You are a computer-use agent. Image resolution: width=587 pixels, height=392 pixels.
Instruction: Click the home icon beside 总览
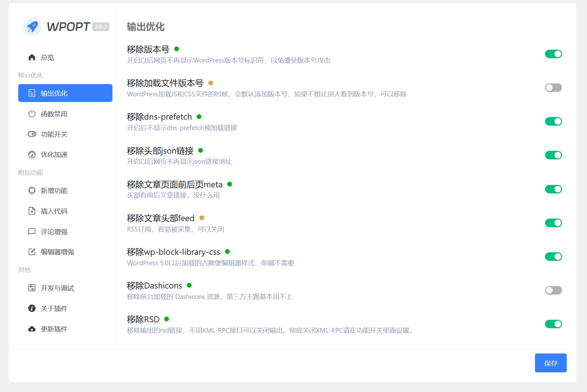tap(32, 57)
